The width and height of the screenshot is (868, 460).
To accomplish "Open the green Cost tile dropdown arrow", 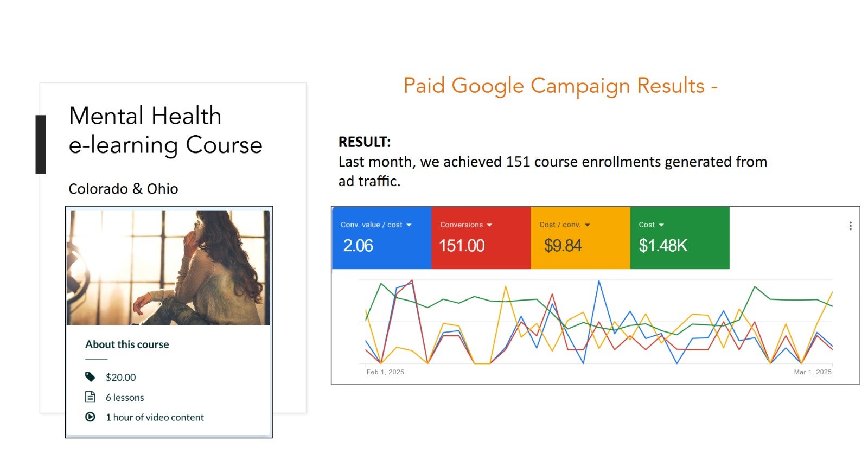I will 661,225.
